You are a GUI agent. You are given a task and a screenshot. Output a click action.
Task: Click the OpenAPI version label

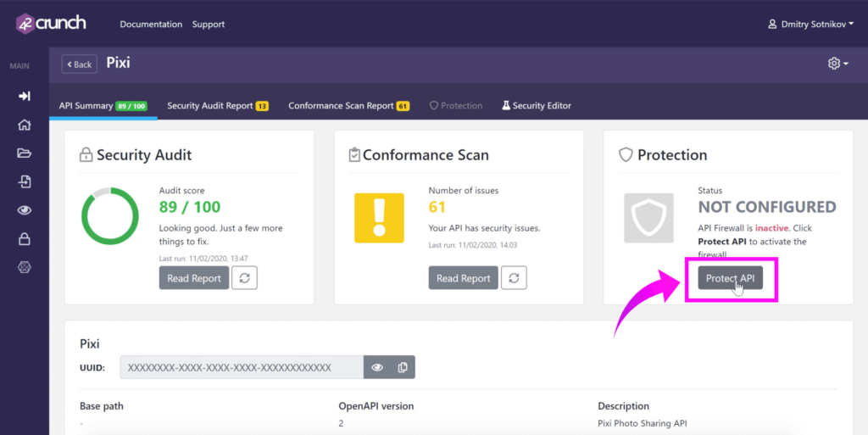376,406
